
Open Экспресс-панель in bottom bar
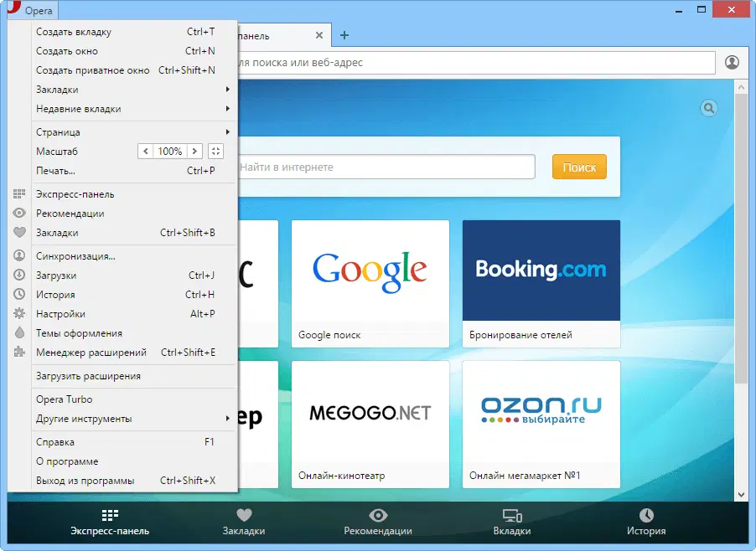(x=110, y=523)
